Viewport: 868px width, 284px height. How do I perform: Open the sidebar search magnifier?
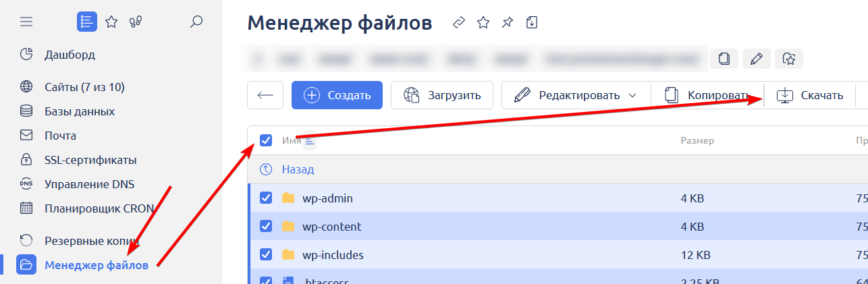[196, 22]
